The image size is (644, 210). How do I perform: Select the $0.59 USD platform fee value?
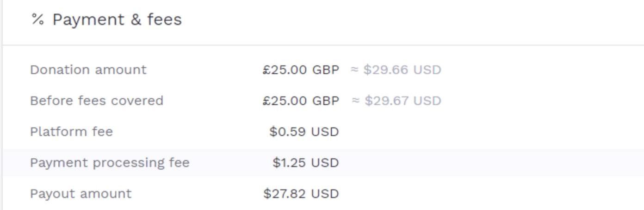[x=304, y=132]
